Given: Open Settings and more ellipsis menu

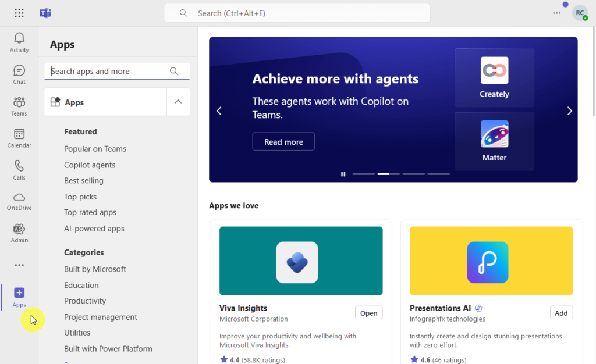Looking at the screenshot, I should tap(556, 13).
